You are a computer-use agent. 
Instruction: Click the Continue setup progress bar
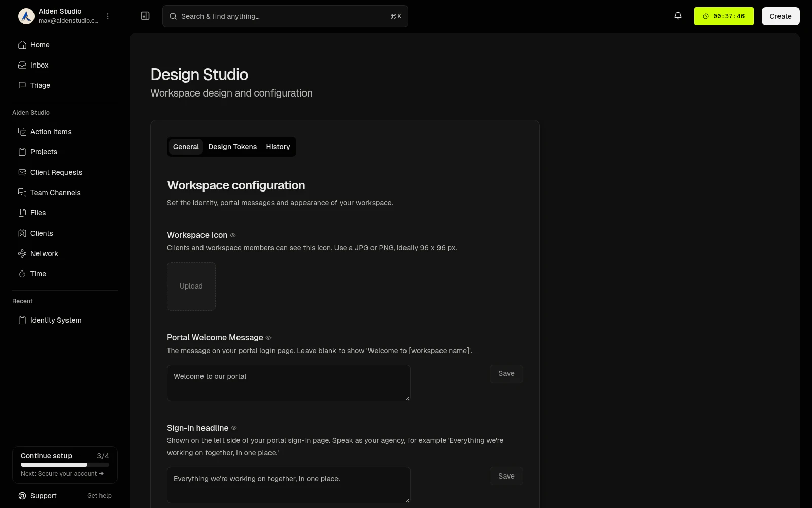65,465
